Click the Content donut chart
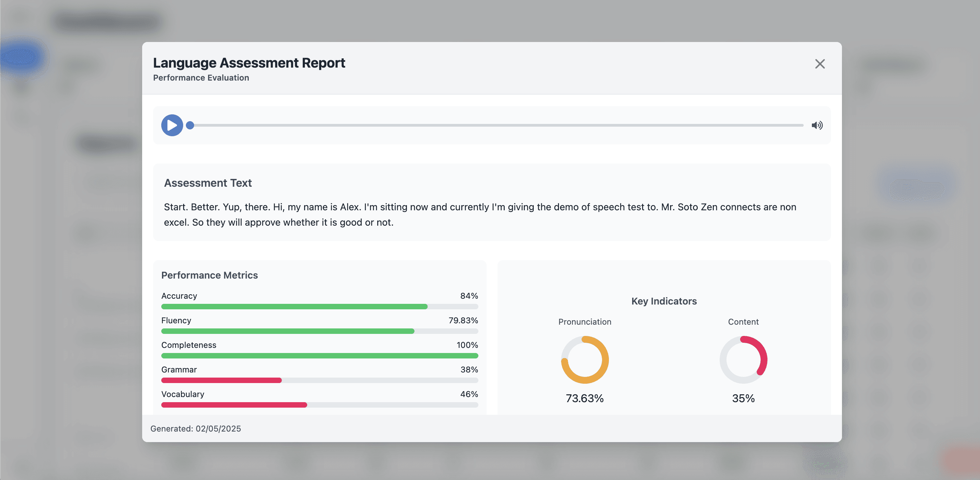This screenshot has width=980, height=480. pos(743,359)
